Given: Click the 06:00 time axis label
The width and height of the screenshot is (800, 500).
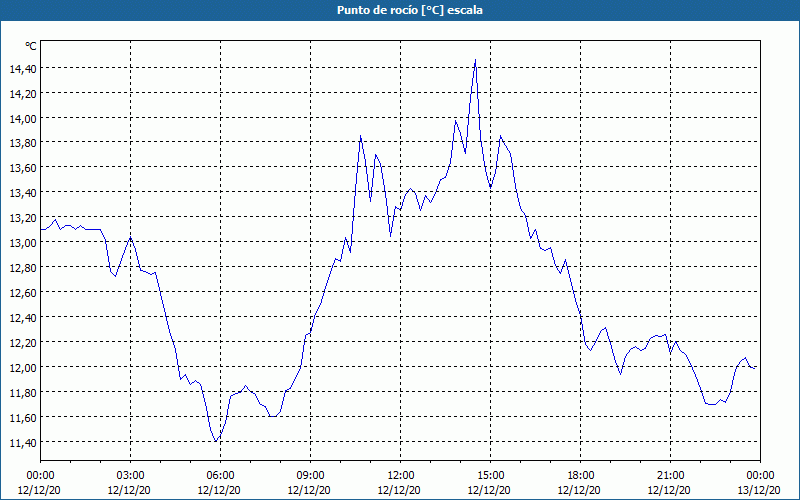Looking at the screenshot, I should click(x=220, y=476).
